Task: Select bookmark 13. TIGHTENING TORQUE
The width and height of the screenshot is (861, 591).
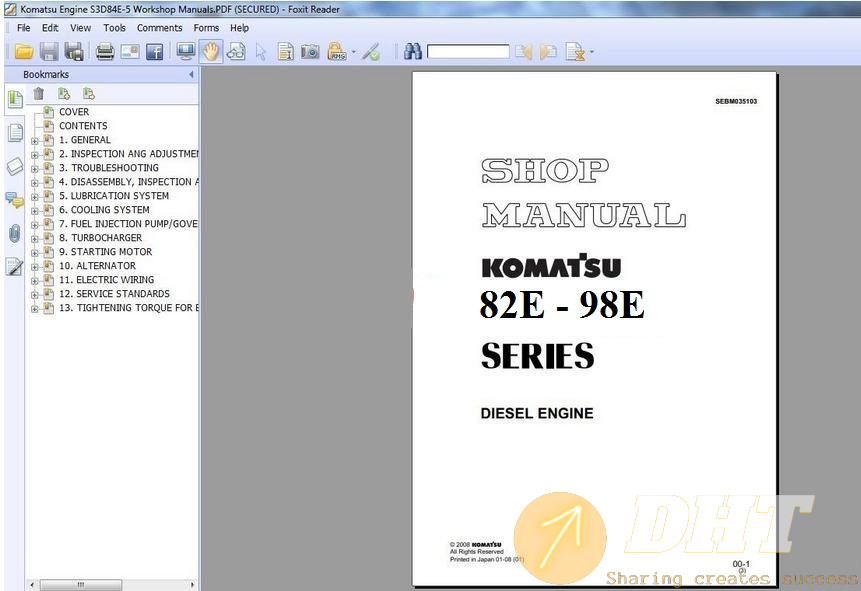Action: [129, 308]
